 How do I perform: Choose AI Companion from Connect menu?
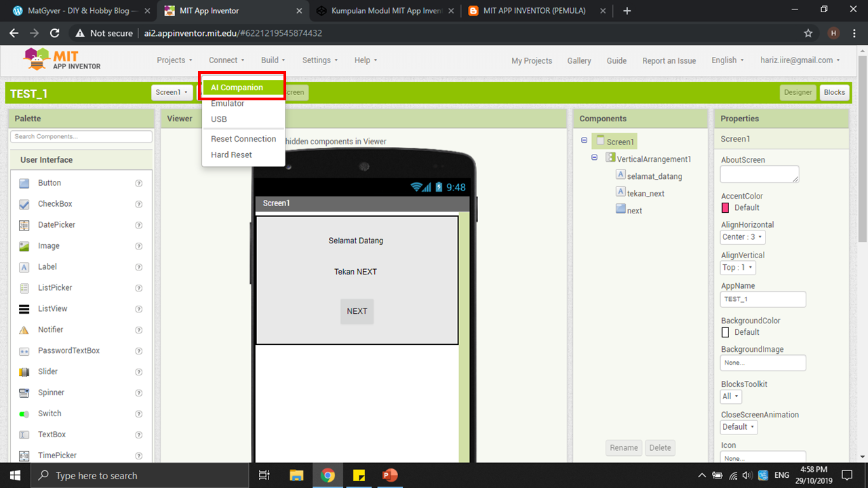237,87
